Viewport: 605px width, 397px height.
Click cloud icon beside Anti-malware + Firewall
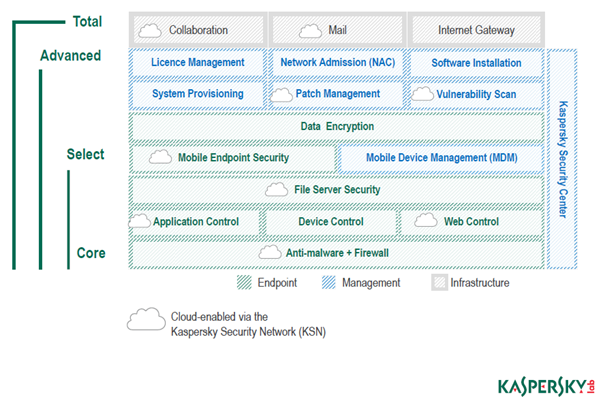tap(270, 252)
